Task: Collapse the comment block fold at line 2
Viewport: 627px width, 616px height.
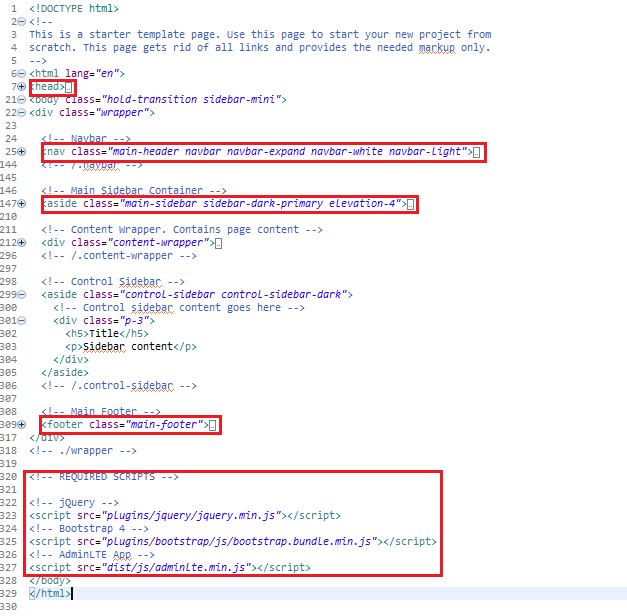Action: [x=22, y=22]
